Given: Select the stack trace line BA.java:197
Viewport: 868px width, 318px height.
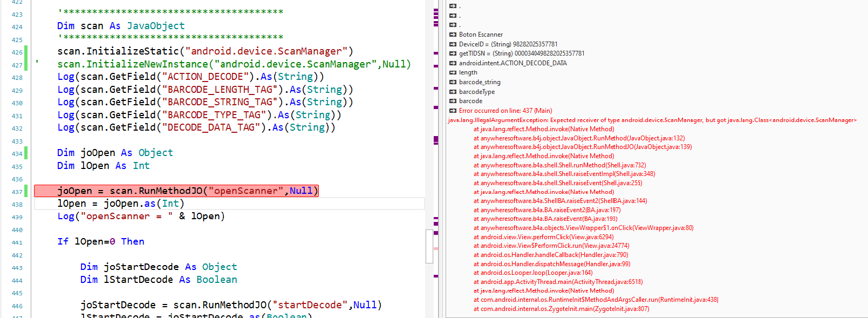Looking at the screenshot, I should (547, 210).
